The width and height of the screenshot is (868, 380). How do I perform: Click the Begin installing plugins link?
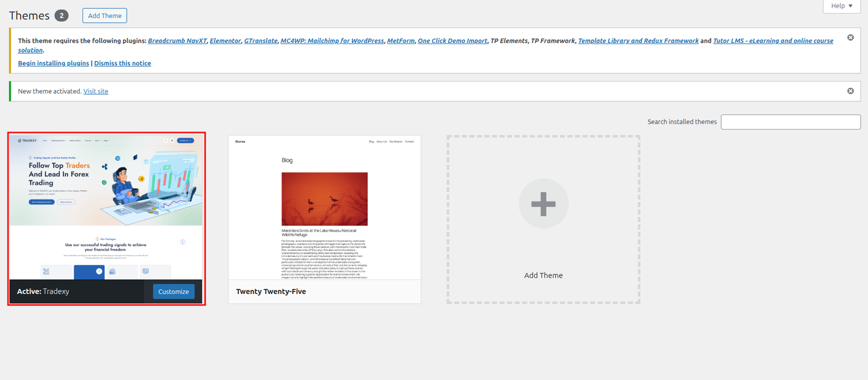point(53,63)
